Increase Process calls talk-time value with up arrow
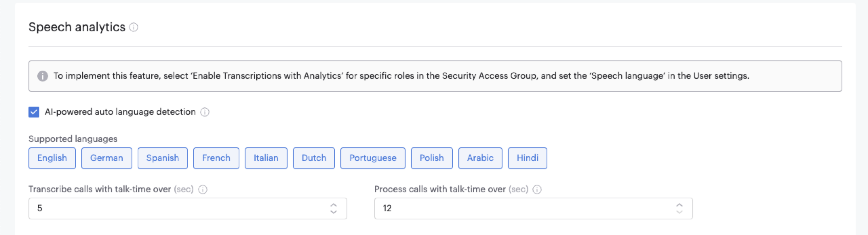868x235 pixels. point(679,205)
